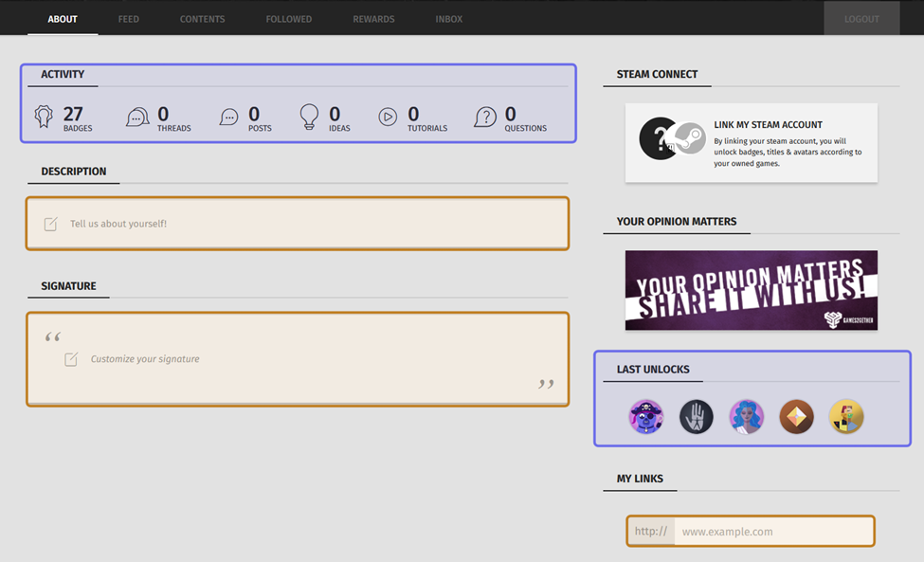Select the dark hand badge
924x562 pixels.
[697, 417]
